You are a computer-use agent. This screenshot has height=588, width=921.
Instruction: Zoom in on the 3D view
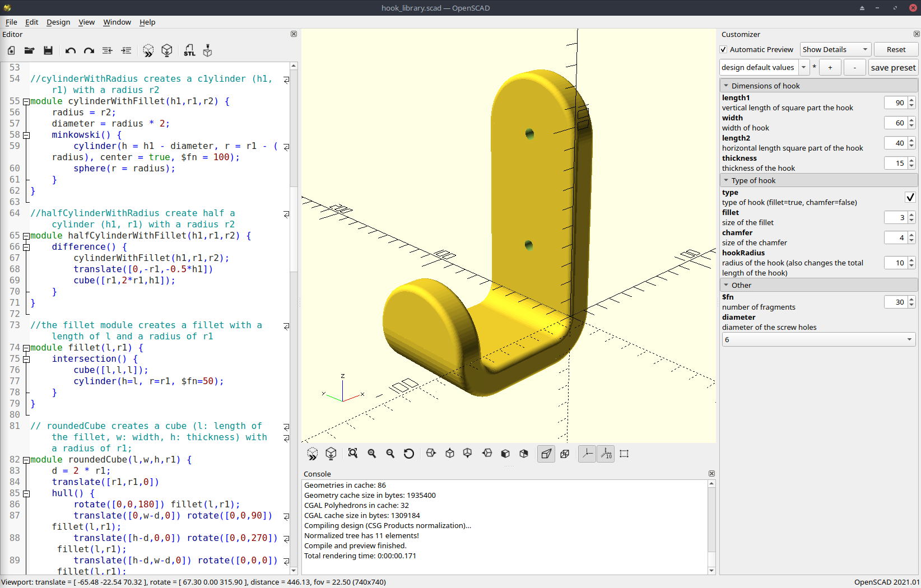click(x=372, y=454)
